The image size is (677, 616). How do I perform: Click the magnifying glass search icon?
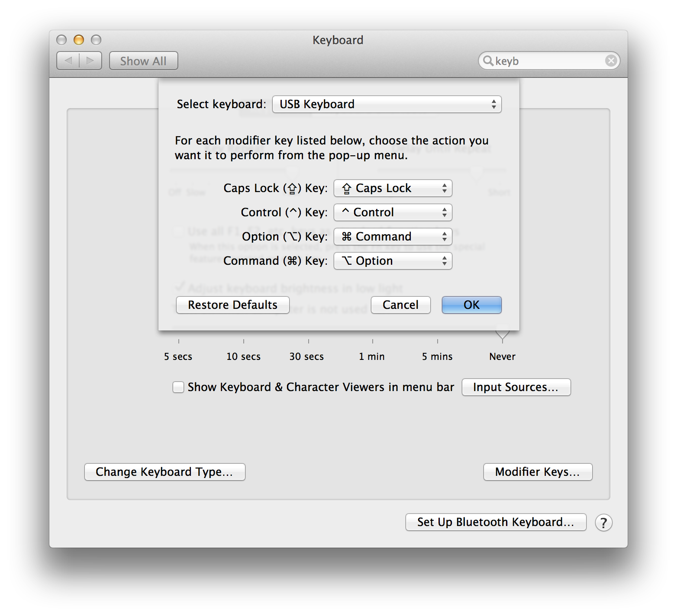point(488,61)
